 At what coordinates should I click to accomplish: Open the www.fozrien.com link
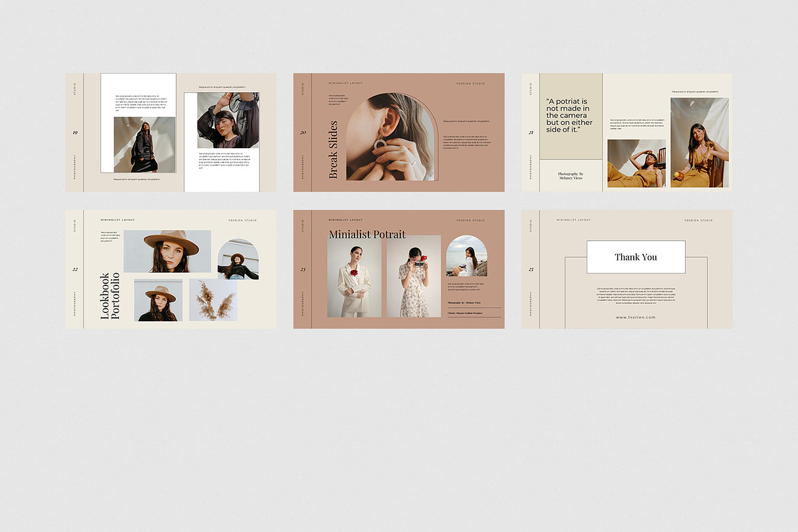(636, 317)
